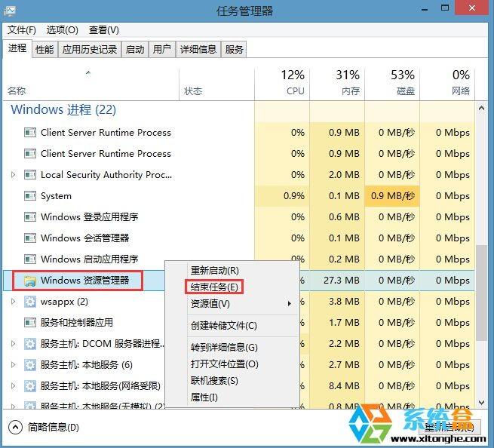Switch to the 性能 tab

(44, 50)
